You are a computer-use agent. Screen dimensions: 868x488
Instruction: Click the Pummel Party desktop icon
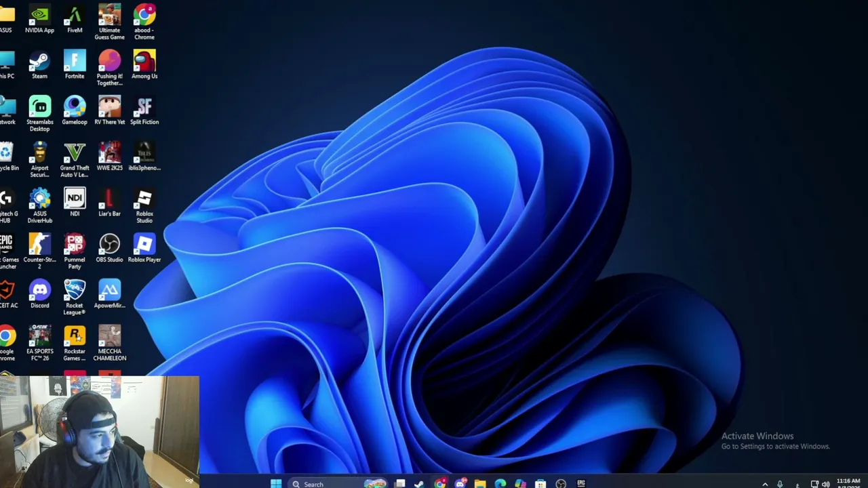pyautogui.click(x=75, y=251)
